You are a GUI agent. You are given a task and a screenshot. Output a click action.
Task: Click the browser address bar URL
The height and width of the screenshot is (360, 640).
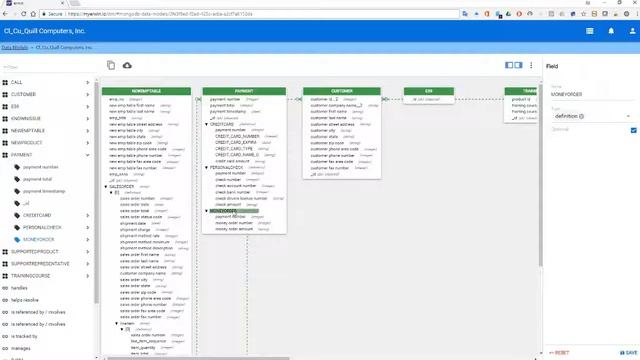[159, 14]
